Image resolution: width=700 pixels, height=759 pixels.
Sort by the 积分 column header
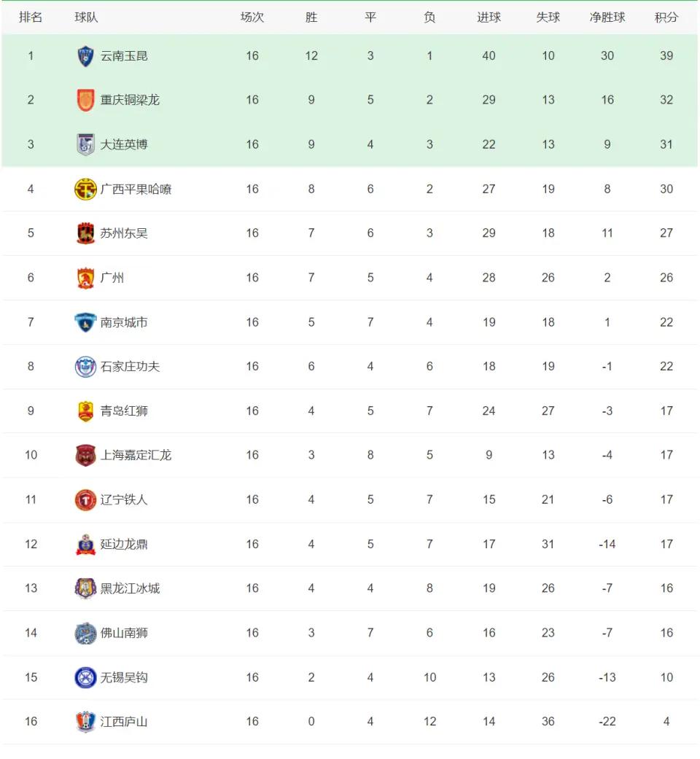point(666,17)
